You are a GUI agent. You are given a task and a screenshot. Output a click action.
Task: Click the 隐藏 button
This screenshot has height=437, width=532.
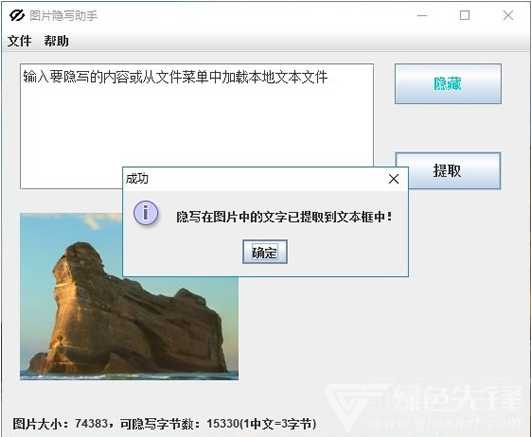448,84
